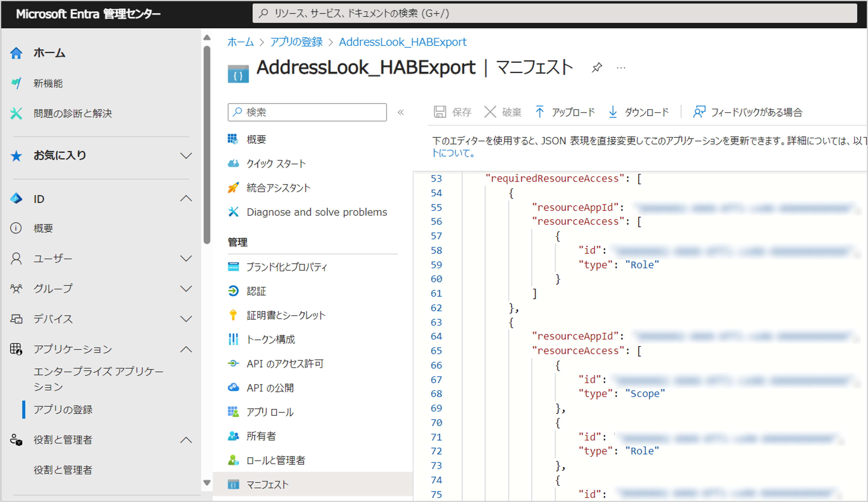Viewport: 868px width, 502px height.
Task: Click the pin icon beside マニフェスト title
Action: click(x=597, y=67)
